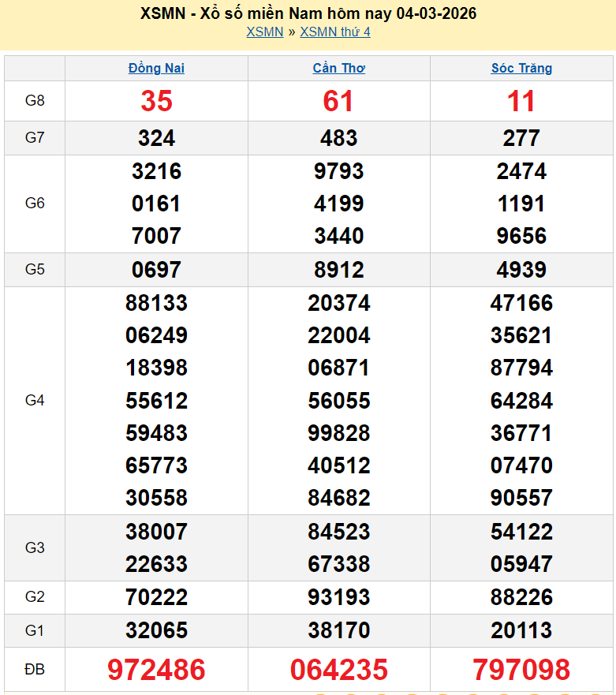Viewport: 616px width, 695px height.
Task: Click Cần Thơ G2 number 93193
Action: point(338,597)
